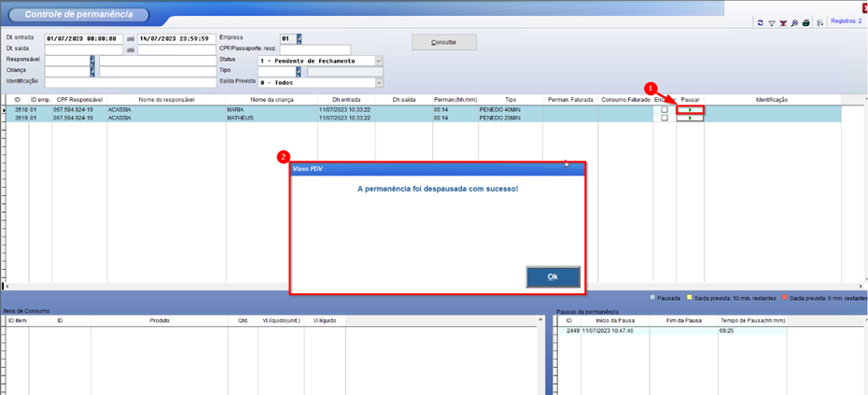Check the Encerrar checkbox for MATHEUS's row
This screenshot has height=395, width=868.
tap(665, 119)
